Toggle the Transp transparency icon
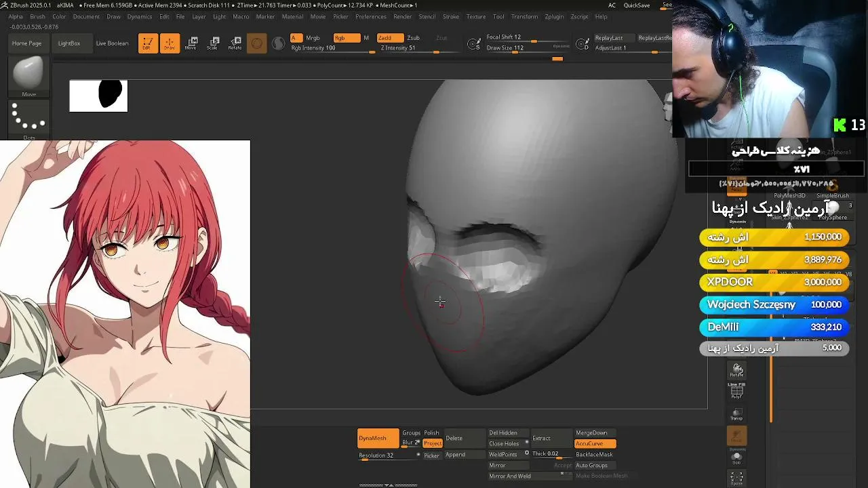Screen dimensions: 868x488 737,414
